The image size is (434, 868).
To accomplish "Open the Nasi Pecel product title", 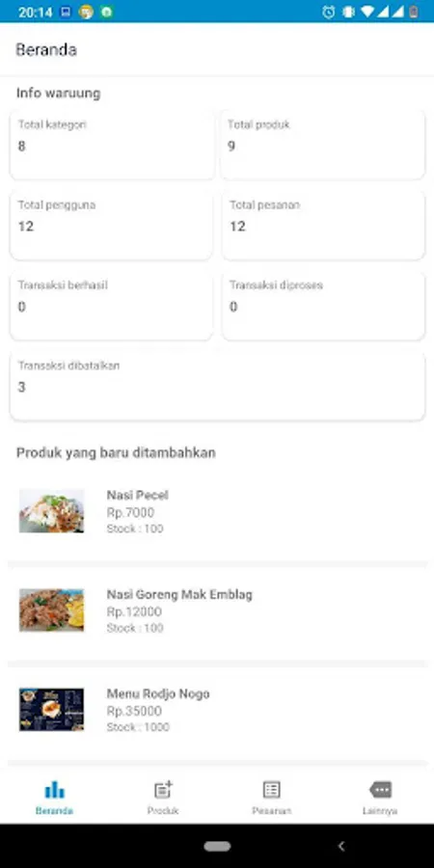I will (137, 495).
